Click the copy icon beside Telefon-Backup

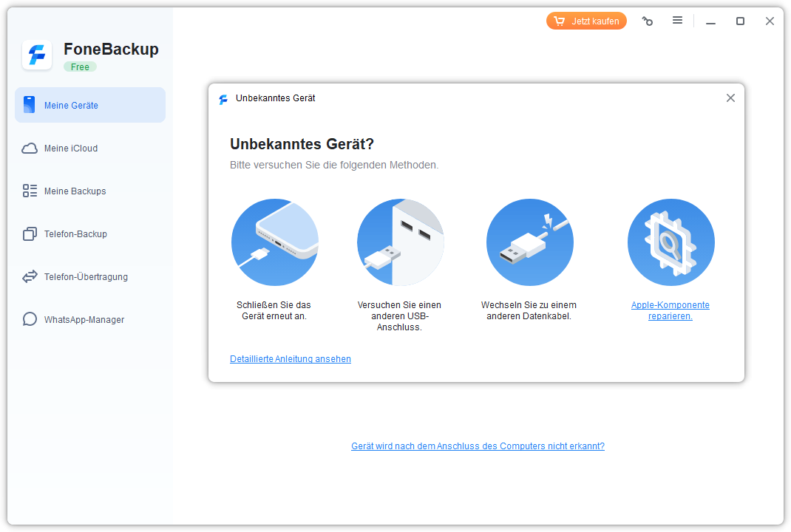[x=30, y=234]
